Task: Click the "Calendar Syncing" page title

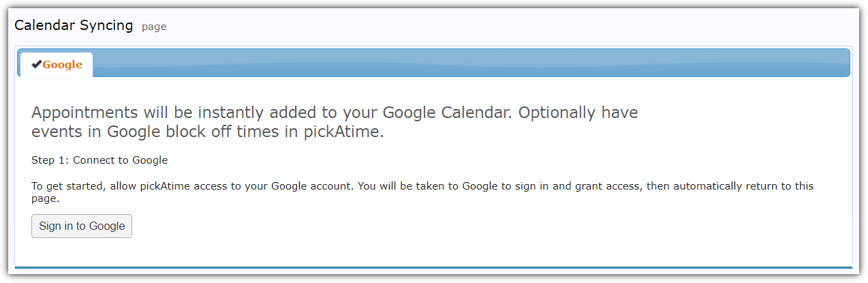Action: pos(74,26)
